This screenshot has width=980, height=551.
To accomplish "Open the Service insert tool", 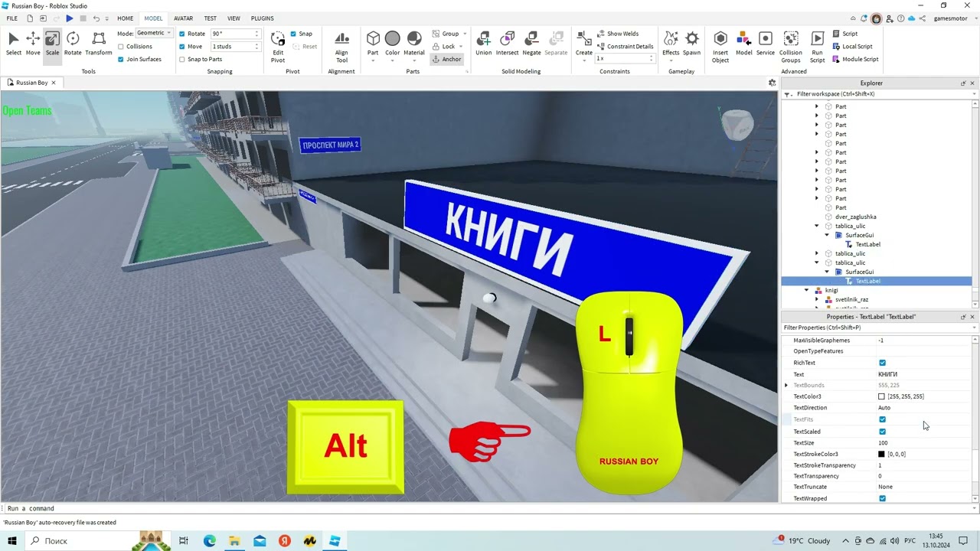I will click(766, 44).
